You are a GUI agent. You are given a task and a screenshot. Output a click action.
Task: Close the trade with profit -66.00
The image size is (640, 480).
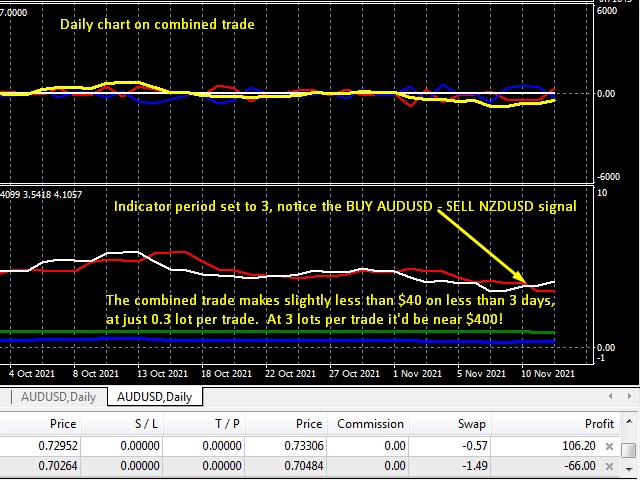609,466
